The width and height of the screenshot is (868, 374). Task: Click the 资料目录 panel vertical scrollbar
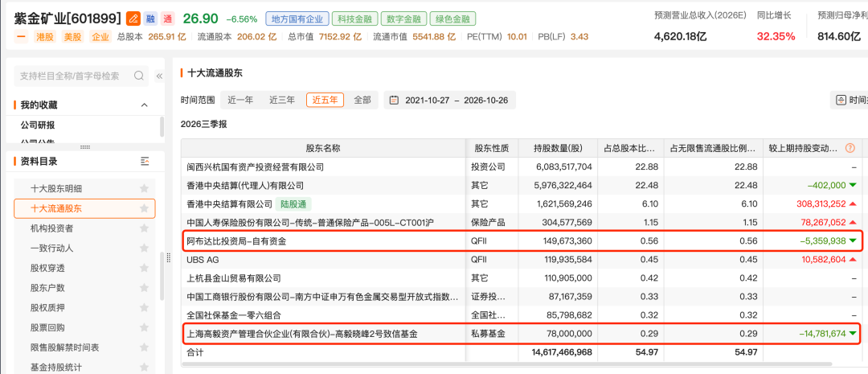coord(162,277)
